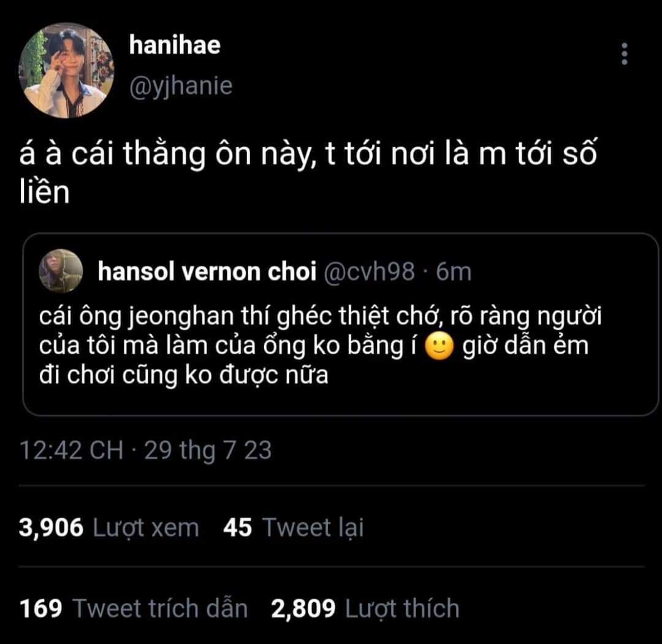Show the 2,809 Lượt thích list
This screenshot has width=662, height=644.
pyautogui.click(x=365, y=608)
